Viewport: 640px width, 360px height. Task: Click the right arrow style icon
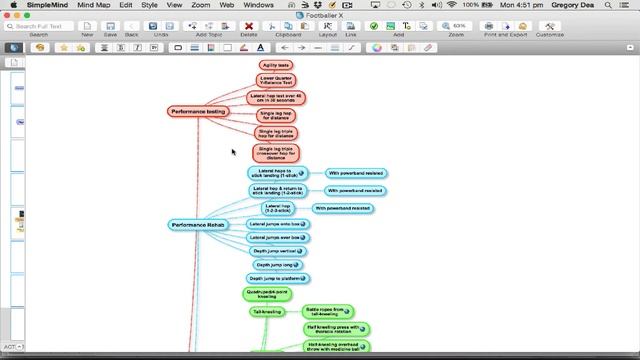[301, 48]
